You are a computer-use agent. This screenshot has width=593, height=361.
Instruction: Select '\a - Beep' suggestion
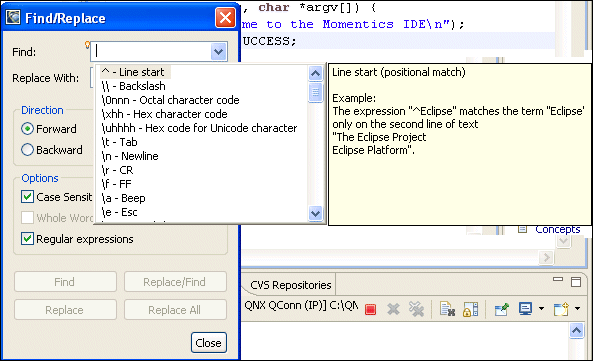pyautogui.click(x=123, y=198)
